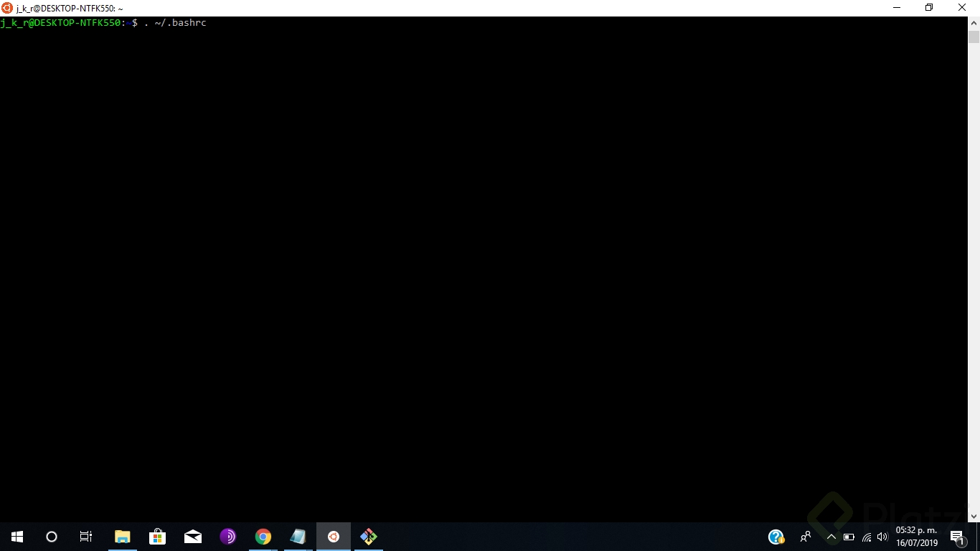Open the People icon in the system tray
Viewport: 980px width, 551px height.
pyautogui.click(x=805, y=537)
